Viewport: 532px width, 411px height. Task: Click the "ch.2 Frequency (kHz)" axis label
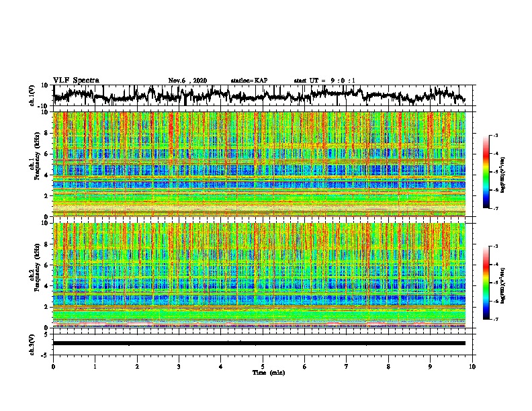tap(35, 267)
